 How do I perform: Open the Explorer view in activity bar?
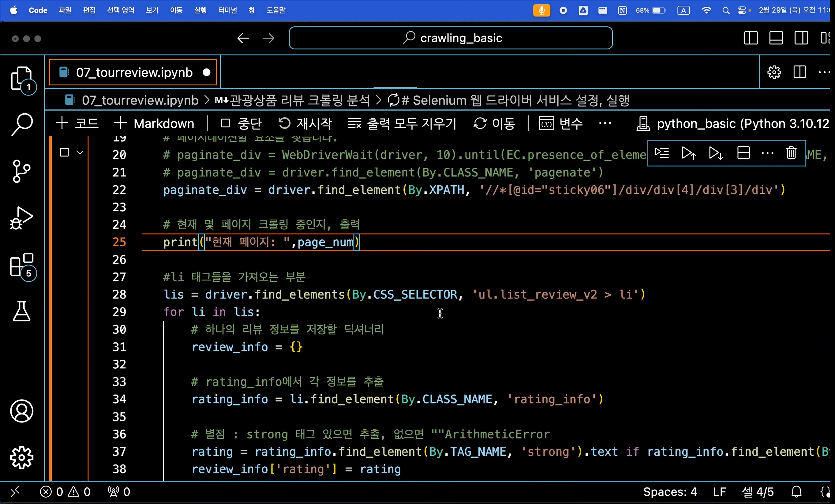[x=21, y=78]
